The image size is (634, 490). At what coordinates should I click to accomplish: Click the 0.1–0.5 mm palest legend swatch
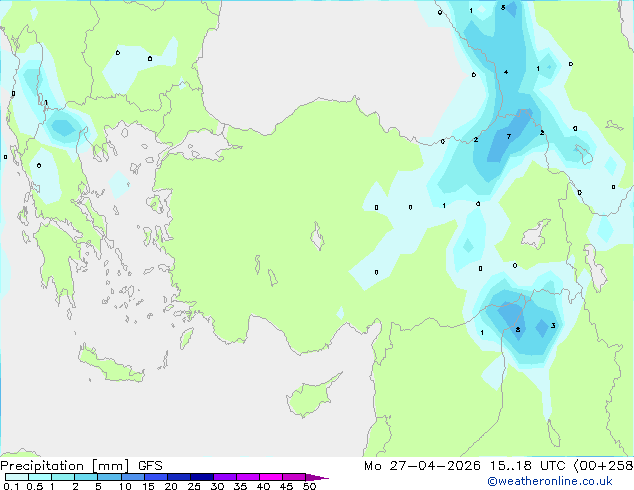(x=17, y=477)
